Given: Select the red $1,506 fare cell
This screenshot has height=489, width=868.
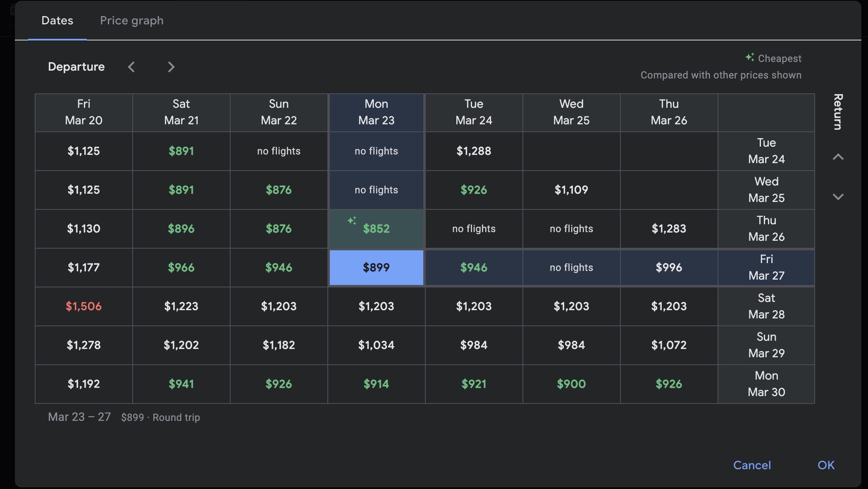Looking at the screenshot, I should pyautogui.click(x=83, y=306).
